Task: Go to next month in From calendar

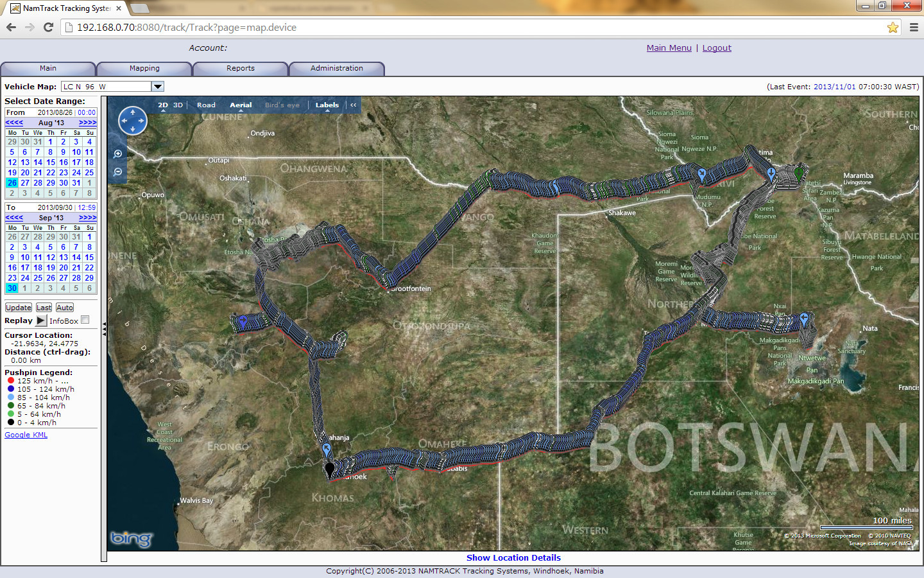Action: point(87,123)
